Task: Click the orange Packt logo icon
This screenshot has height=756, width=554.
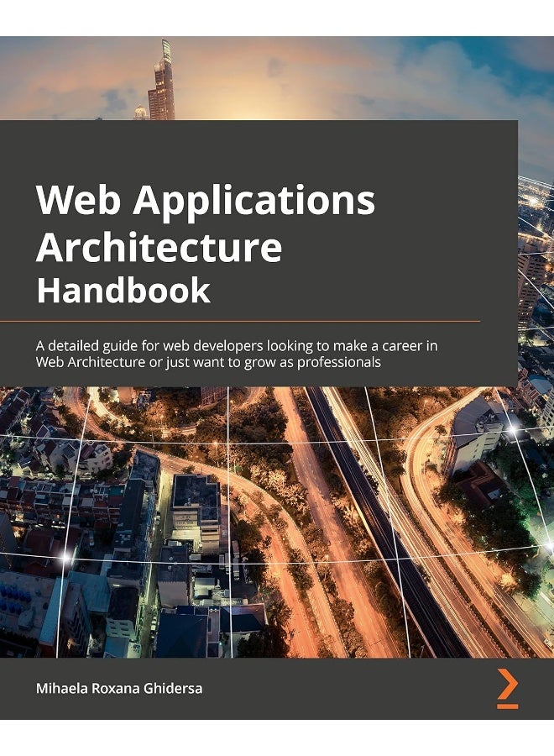Action: pos(508,689)
